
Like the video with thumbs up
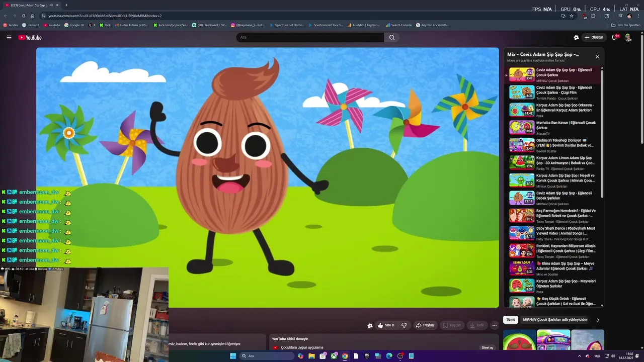(x=385, y=325)
